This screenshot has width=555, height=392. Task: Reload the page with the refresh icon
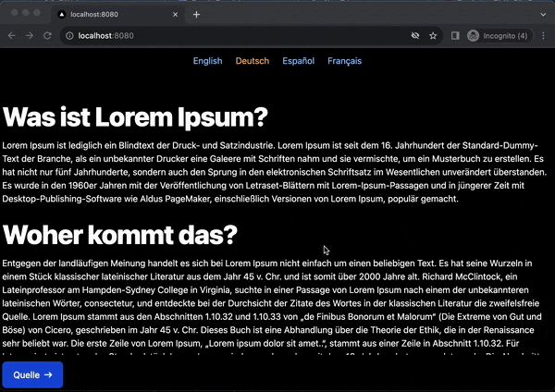coord(48,36)
